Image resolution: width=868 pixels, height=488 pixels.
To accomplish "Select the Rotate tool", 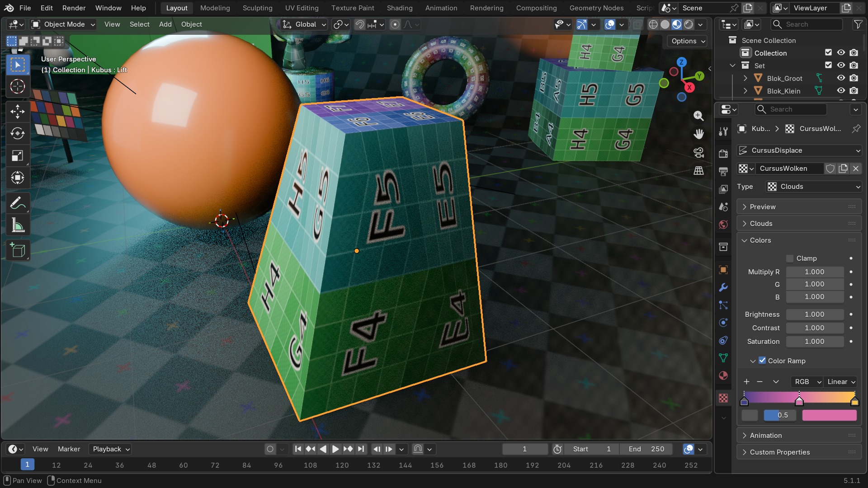I will (18, 133).
